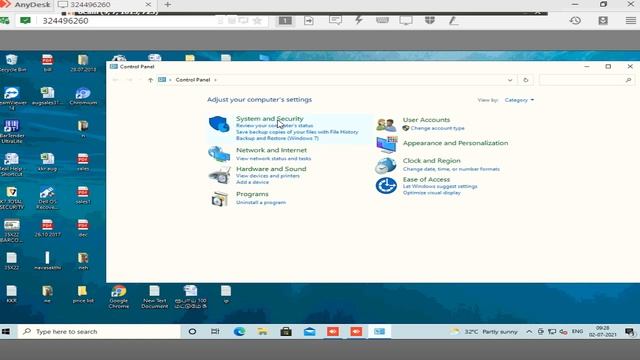640x360 pixels.
Task: Click the User Accounts people icon
Action: [386, 124]
